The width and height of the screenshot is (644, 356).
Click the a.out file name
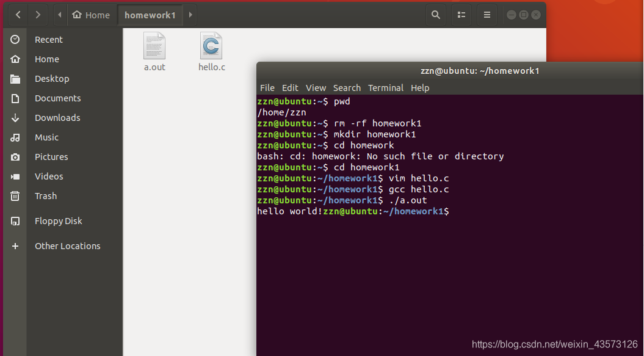click(x=154, y=67)
